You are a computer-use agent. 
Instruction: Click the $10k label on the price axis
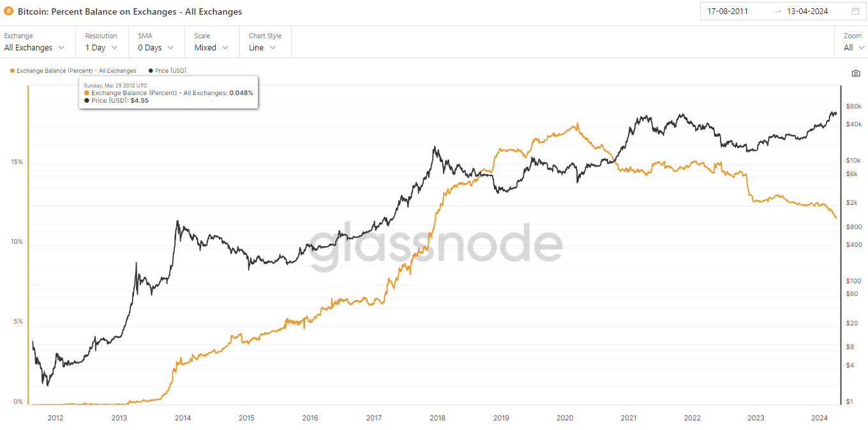pos(853,160)
